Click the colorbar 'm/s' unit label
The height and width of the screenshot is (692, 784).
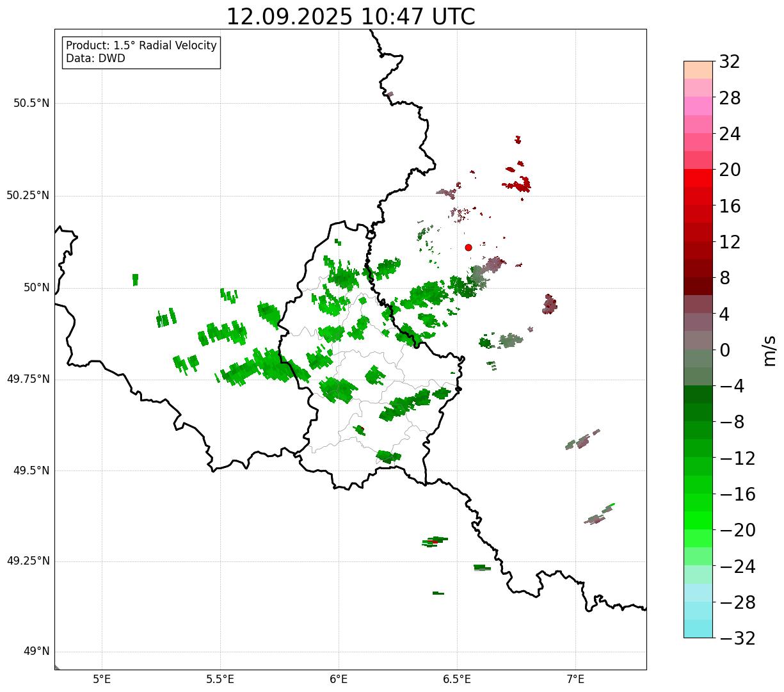click(769, 350)
